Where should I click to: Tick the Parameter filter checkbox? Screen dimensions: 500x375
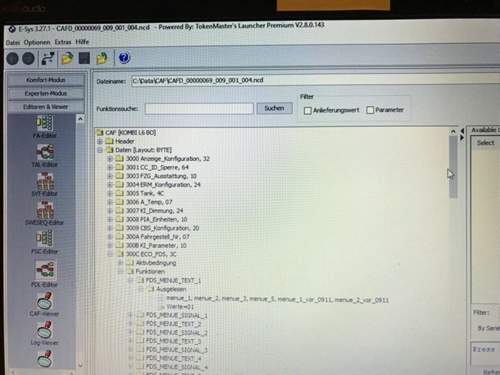(x=370, y=110)
